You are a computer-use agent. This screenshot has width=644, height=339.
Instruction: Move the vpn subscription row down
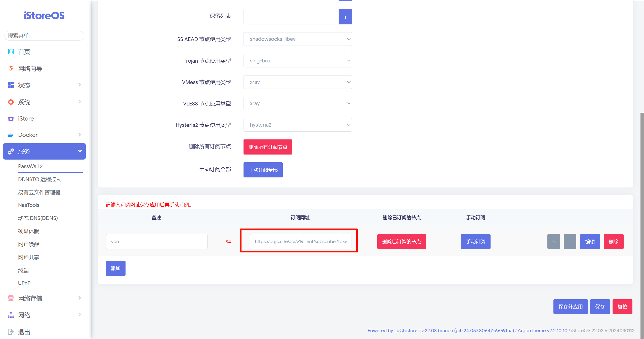(570, 242)
